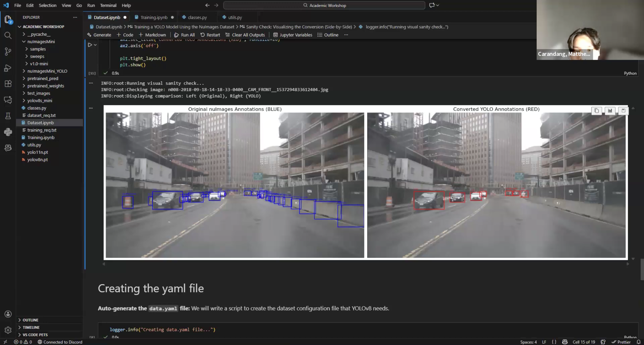This screenshot has width=644, height=345.
Task: Open Explorer more actions ellipsis
Action: 75,17
